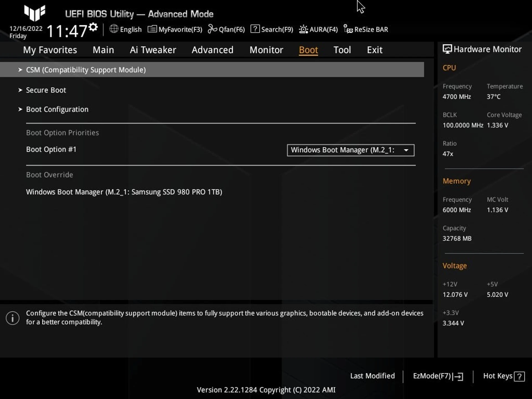
Task: Click Last Modified
Action: point(372,376)
